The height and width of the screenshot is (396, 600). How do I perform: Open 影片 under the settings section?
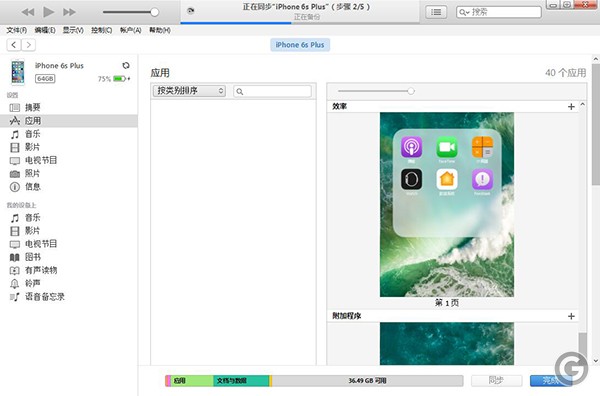click(69, 147)
